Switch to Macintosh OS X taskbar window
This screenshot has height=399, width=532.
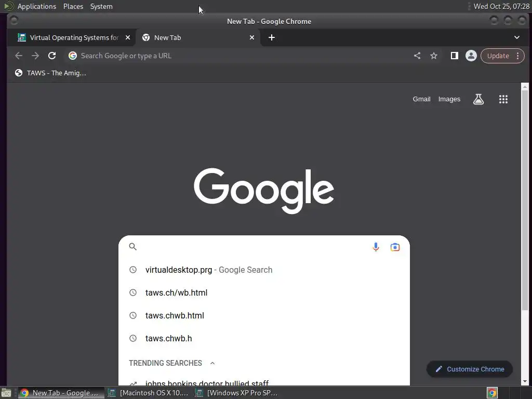pyautogui.click(x=149, y=393)
